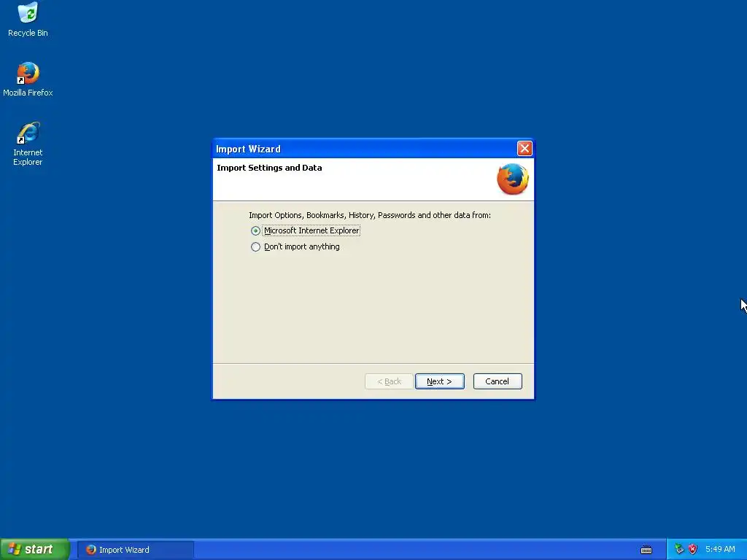Image resolution: width=747 pixels, height=560 pixels.
Task: Select the Mozilla Firefox desktop shortcut
Action: tap(28, 79)
